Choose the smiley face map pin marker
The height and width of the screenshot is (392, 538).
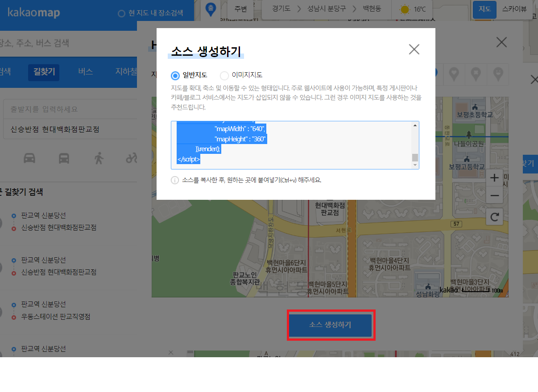pyautogui.click(x=498, y=74)
